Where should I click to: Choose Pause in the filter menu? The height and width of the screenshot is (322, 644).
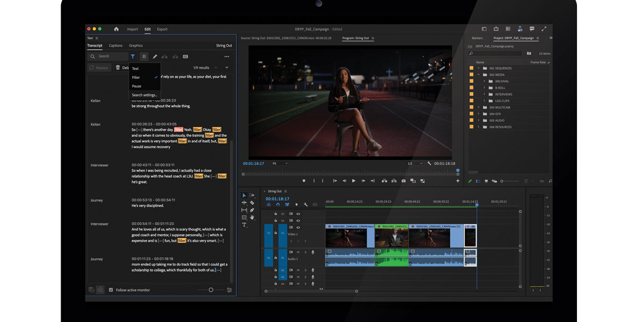pyautogui.click(x=137, y=86)
